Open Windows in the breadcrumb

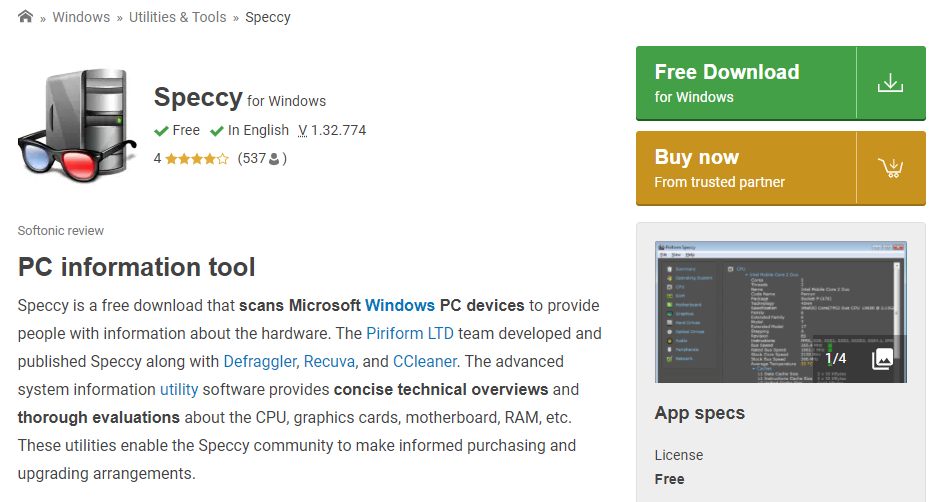(82, 17)
